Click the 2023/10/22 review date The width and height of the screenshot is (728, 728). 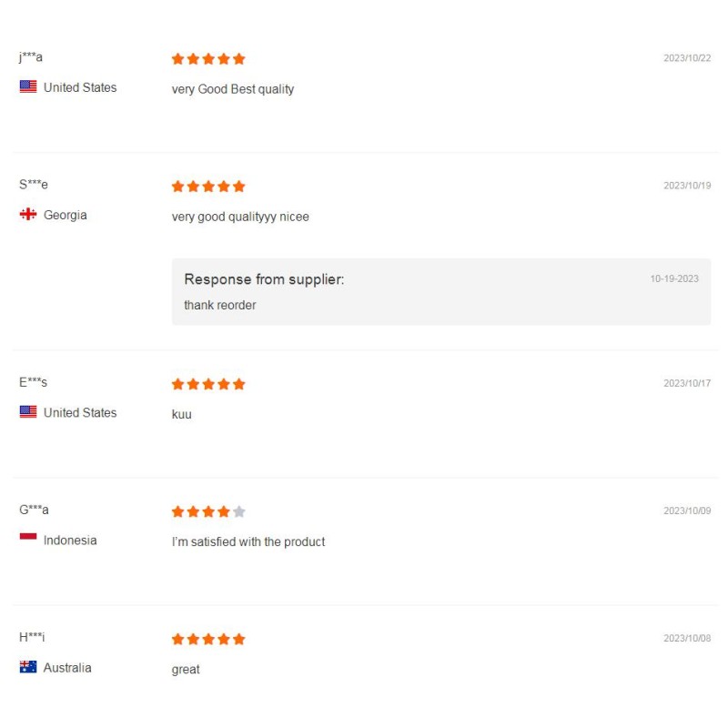pyautogui.click(x=687, y=58)
